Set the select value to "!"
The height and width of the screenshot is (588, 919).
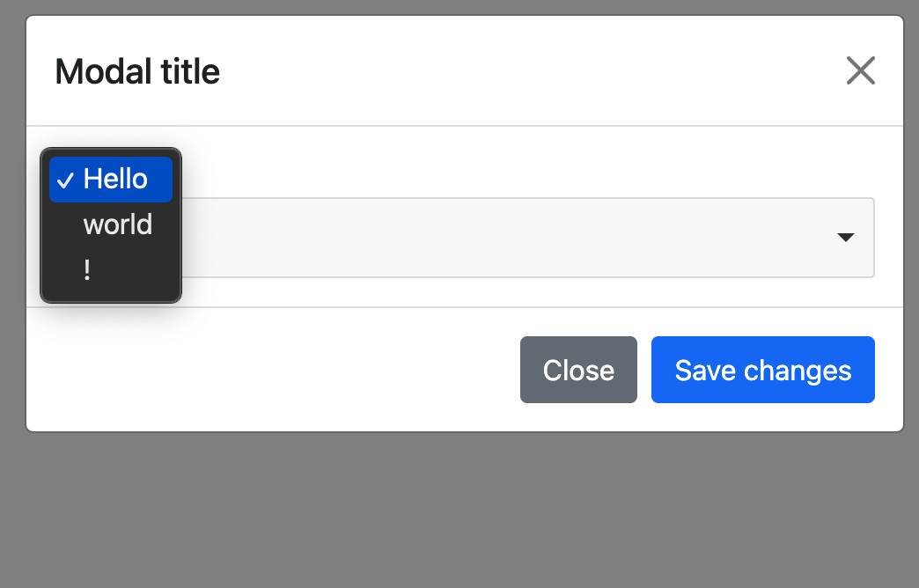(87, 270)
